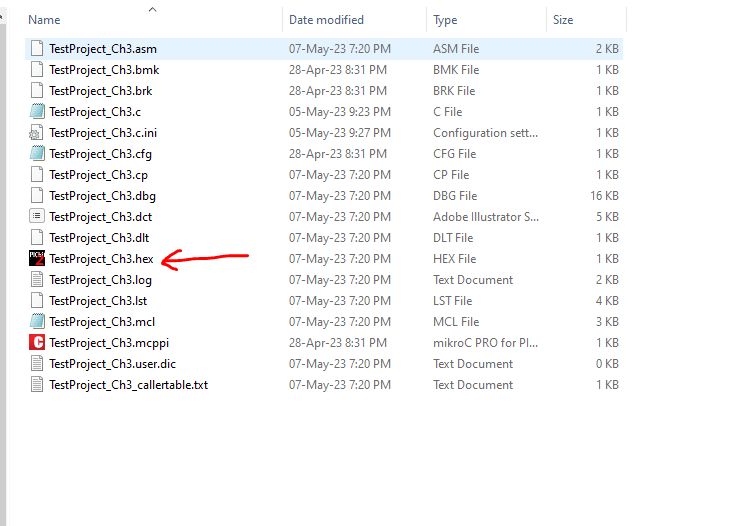Click the C File type cell
The image size is (732, 526).
point(448,112)
